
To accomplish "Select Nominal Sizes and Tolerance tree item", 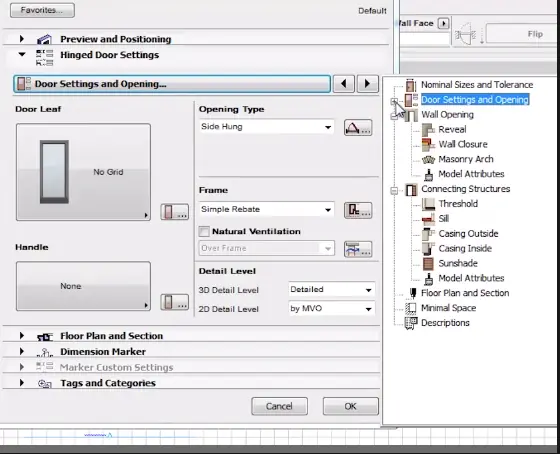I will 477,85.
